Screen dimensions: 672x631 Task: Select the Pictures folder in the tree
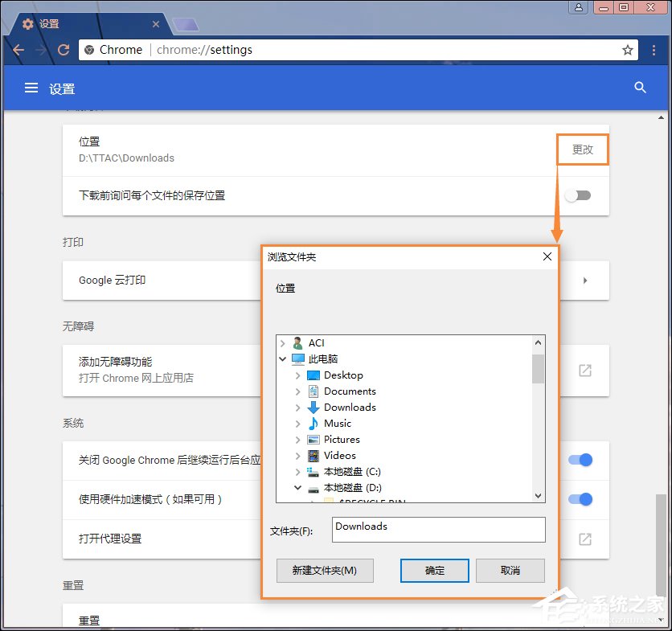[342, 439]
